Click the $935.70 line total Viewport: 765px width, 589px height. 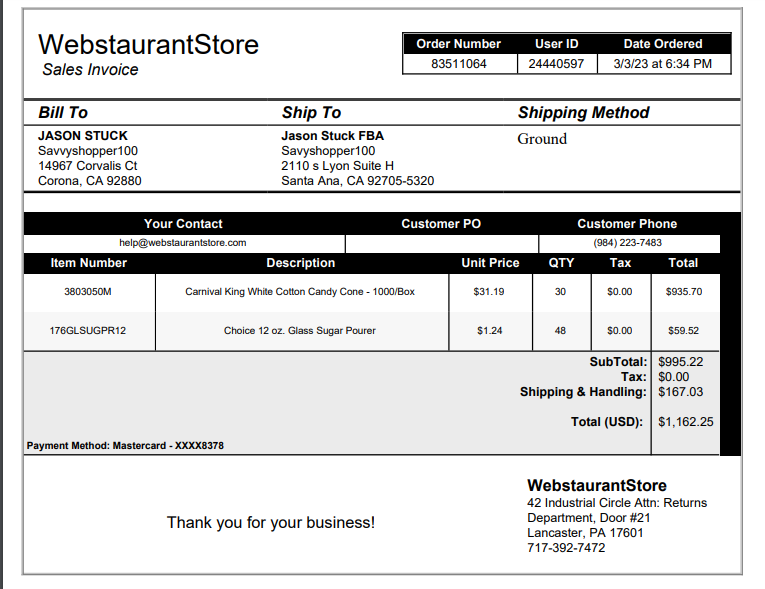click(x=684, y=292)
